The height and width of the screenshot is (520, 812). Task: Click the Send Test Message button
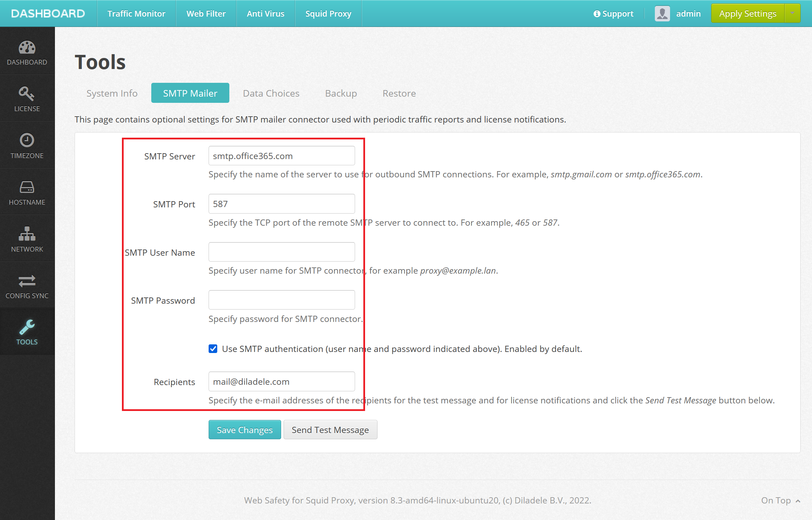329,430
